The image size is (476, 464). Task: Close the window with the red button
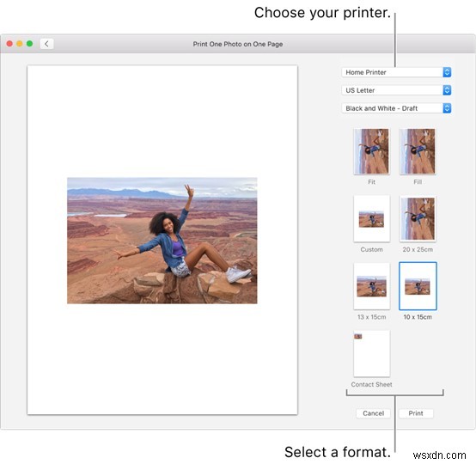[x=9, y=44]
